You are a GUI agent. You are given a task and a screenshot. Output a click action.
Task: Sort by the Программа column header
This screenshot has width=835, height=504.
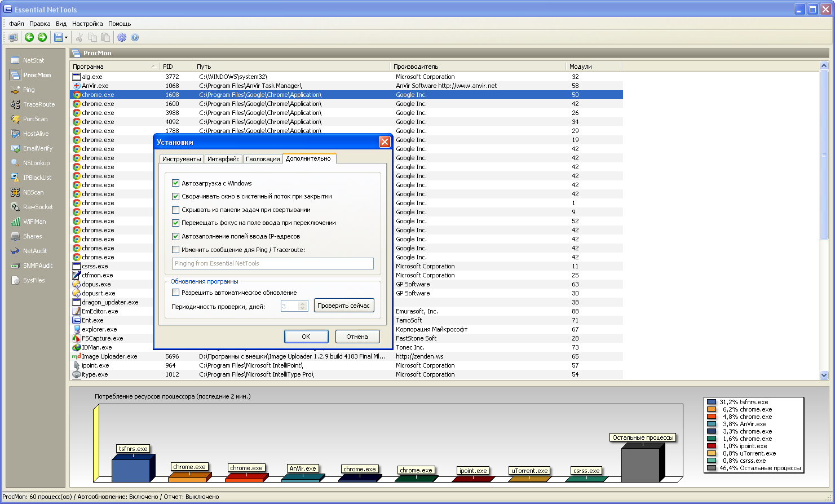point(114,67)
